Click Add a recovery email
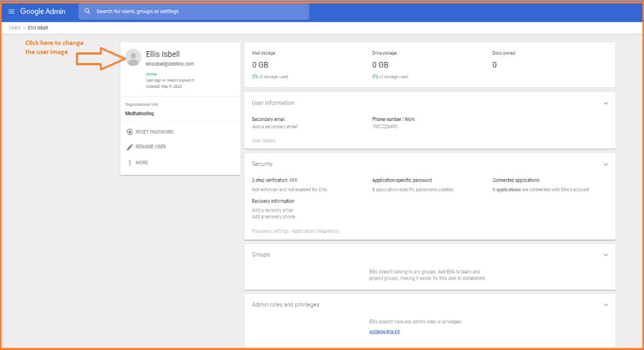The image size is (644, 350). 273,210
